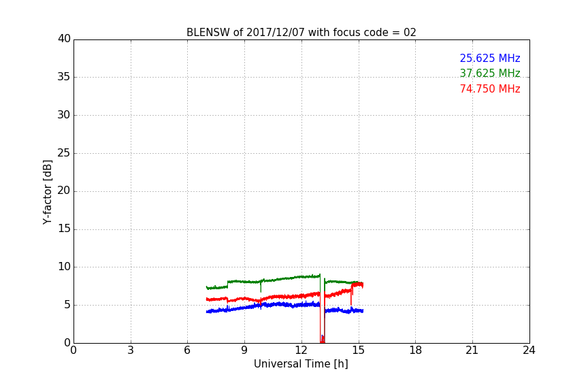Click the 'Y-factor [dB]' axis label
The image size is (588, 392).
47,192
